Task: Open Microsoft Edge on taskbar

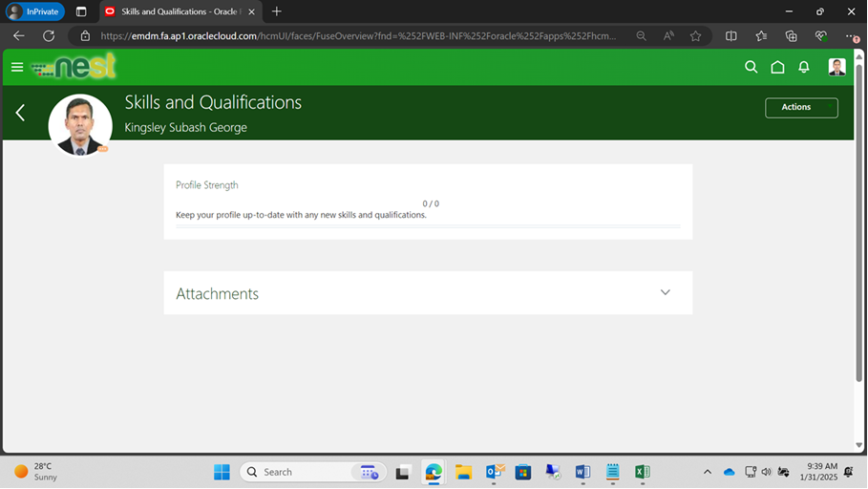Action: pyautogui.click(x=434, y=472)
